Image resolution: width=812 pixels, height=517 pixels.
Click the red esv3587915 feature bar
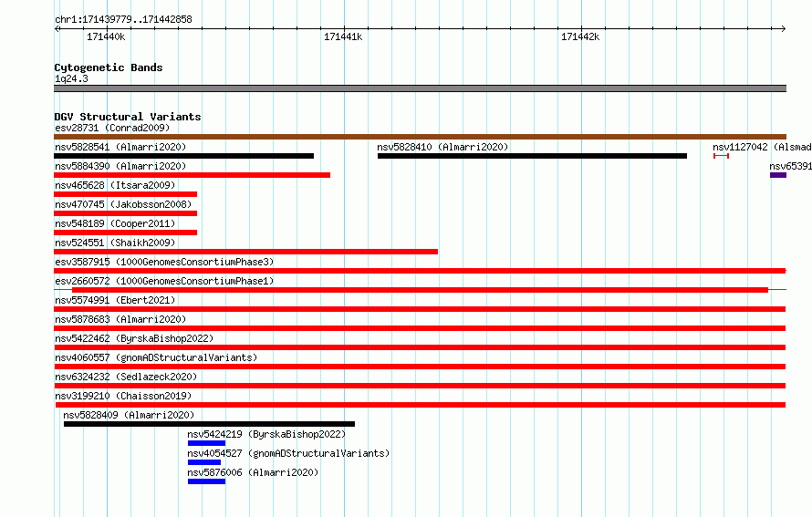click(x=420, y=271)
